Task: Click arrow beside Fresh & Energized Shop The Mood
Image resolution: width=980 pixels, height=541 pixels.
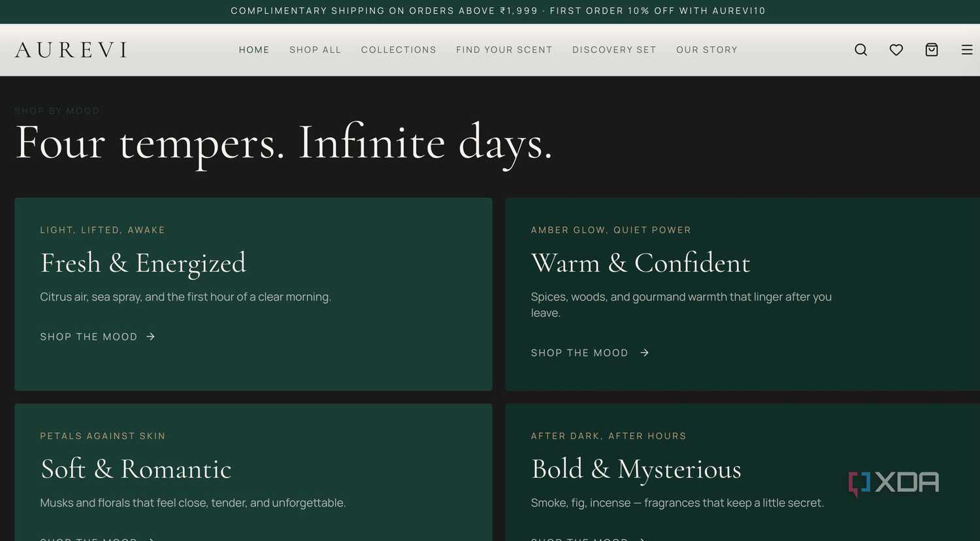Action: 151,336
